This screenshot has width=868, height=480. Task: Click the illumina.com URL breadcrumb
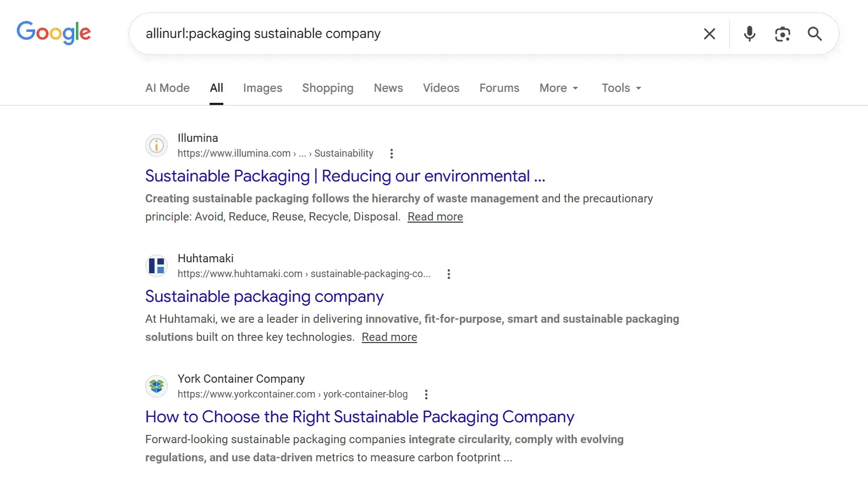point(276,153)
